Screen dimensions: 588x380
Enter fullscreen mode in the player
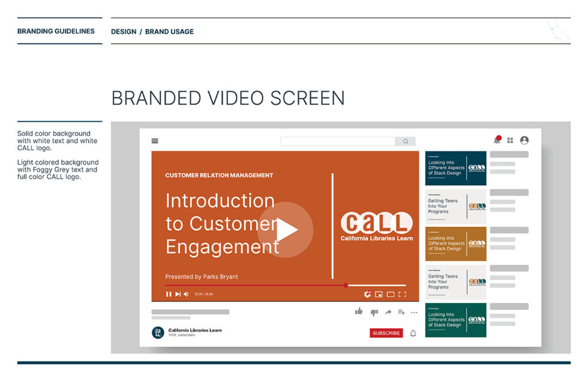(x=403, y=294)
